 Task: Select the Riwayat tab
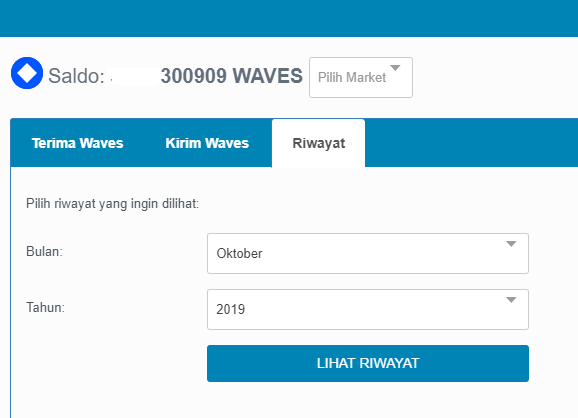(x=318, y=143)
